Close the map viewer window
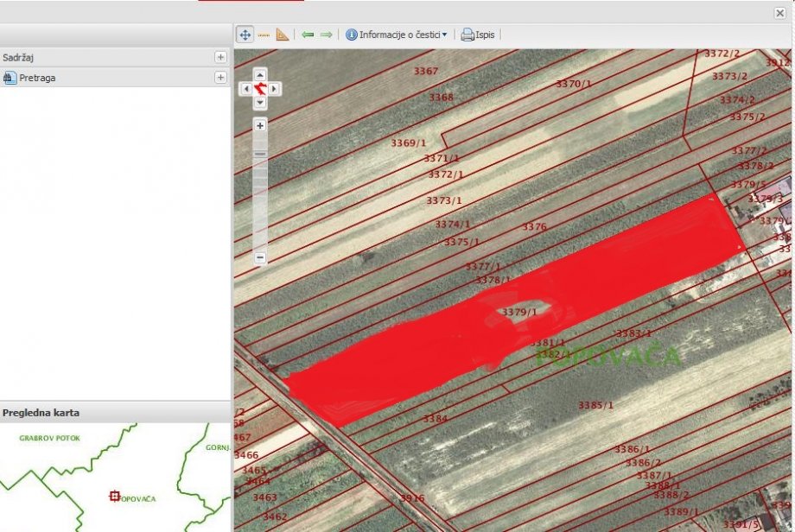Screen dimensions: 795x532 pos(779,13)
